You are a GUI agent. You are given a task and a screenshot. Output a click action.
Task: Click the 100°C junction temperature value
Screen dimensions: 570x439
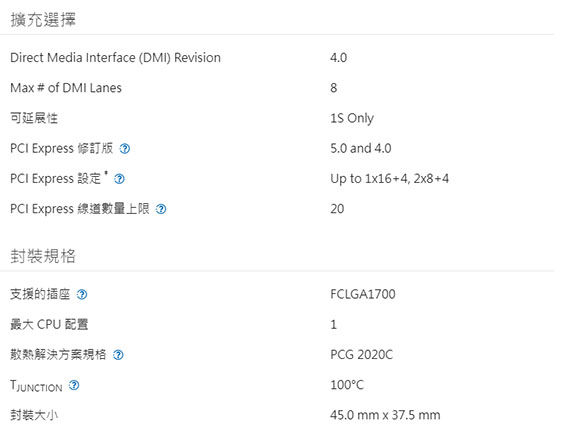tap(347, 385)
